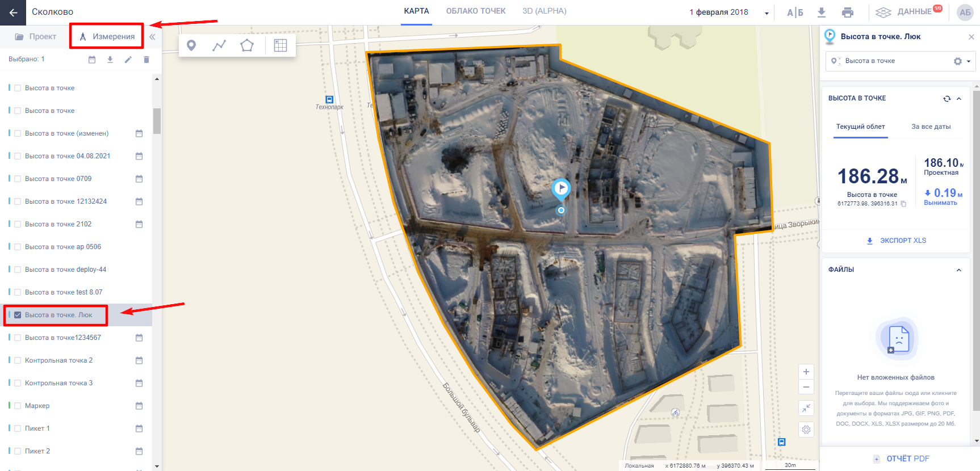Collapse the ФАЙЛЫ section

click(959, 270)
